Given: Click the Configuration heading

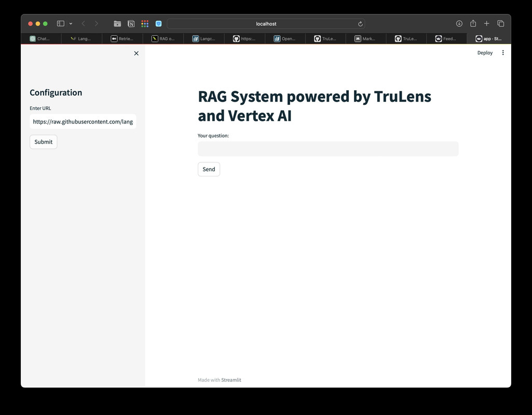Looking at the screenshot, I should [56, 92].
